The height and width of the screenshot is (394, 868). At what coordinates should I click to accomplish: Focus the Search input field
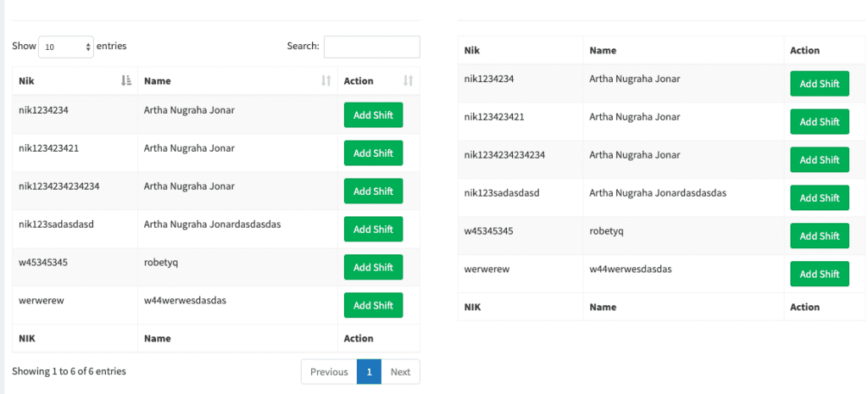tap(371, 47)
